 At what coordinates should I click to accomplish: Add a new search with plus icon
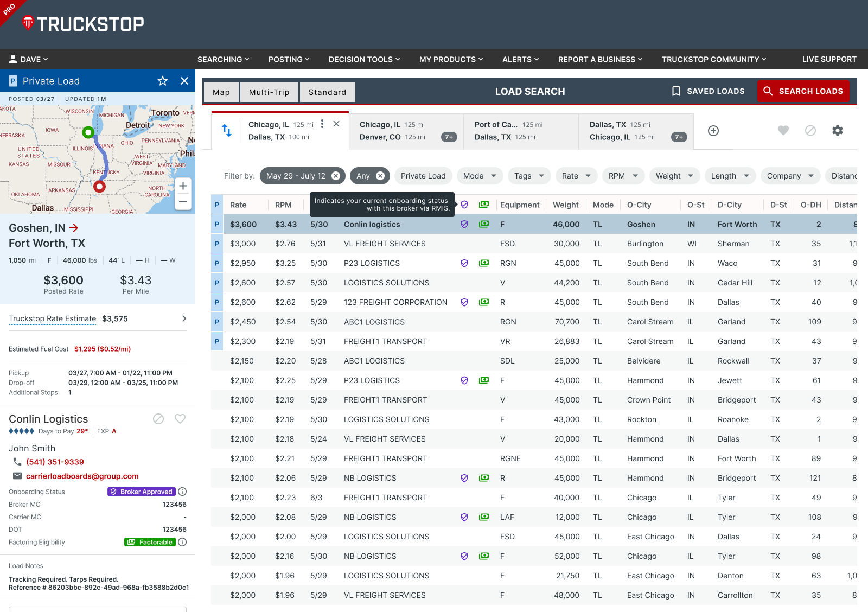(713, 131)
